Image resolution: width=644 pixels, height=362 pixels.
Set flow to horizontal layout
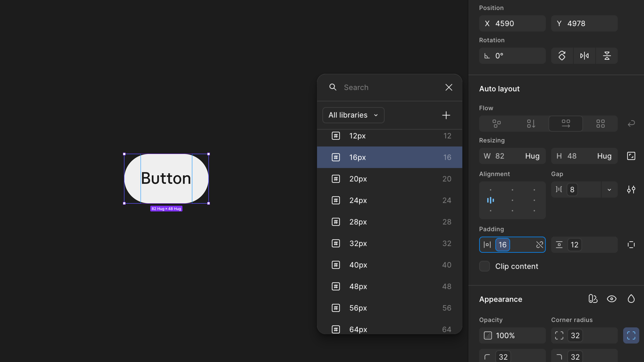[566, 124]
